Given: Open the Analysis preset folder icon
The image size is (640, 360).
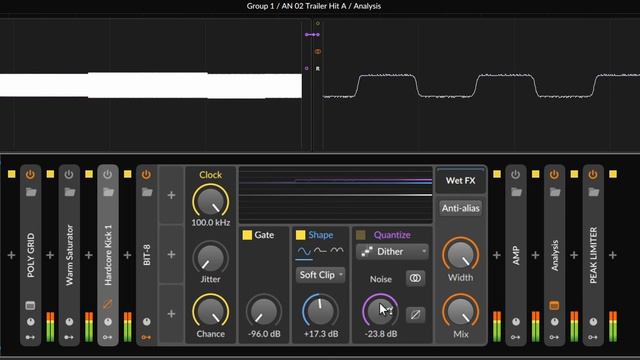Looking at the screenshot, I should coord(555,192).
